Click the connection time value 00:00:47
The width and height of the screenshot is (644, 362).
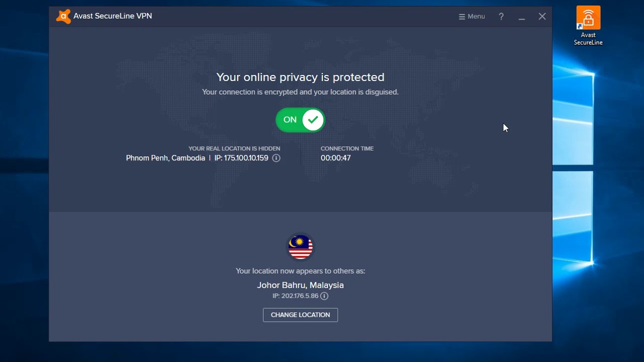(336, 158)
